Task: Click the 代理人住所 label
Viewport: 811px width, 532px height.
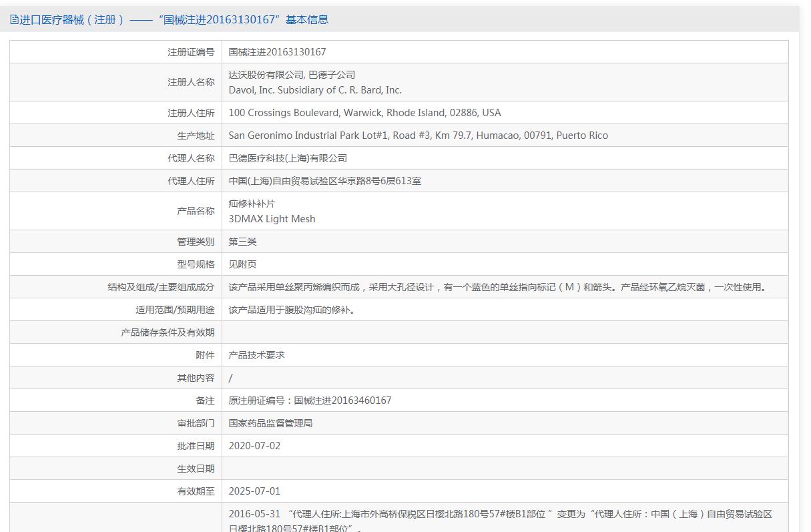Action: click(191, 181)
